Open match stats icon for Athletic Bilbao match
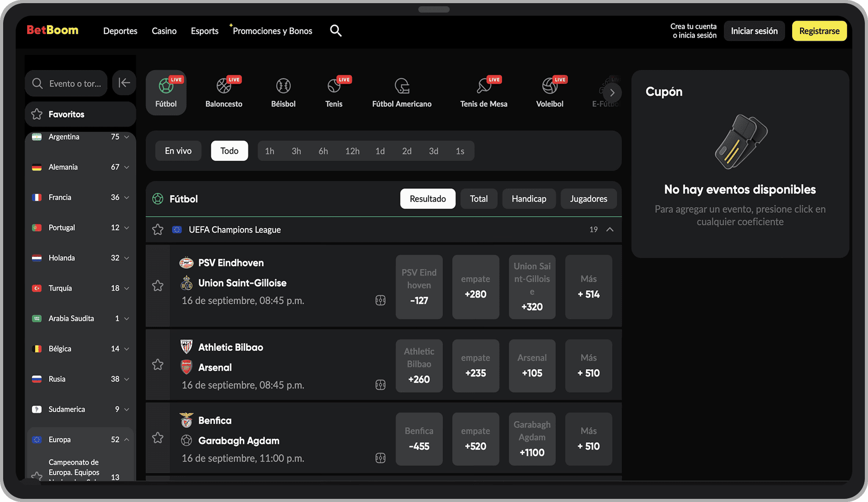Image resolution: width=868 pixels, height=502 pixels. (381, 385)
